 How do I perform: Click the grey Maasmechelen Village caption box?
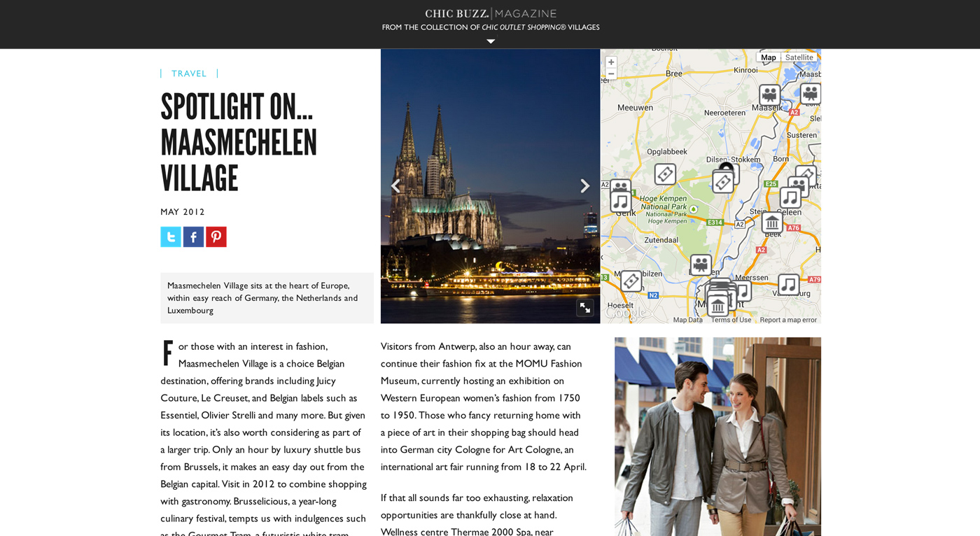[267, 298]
